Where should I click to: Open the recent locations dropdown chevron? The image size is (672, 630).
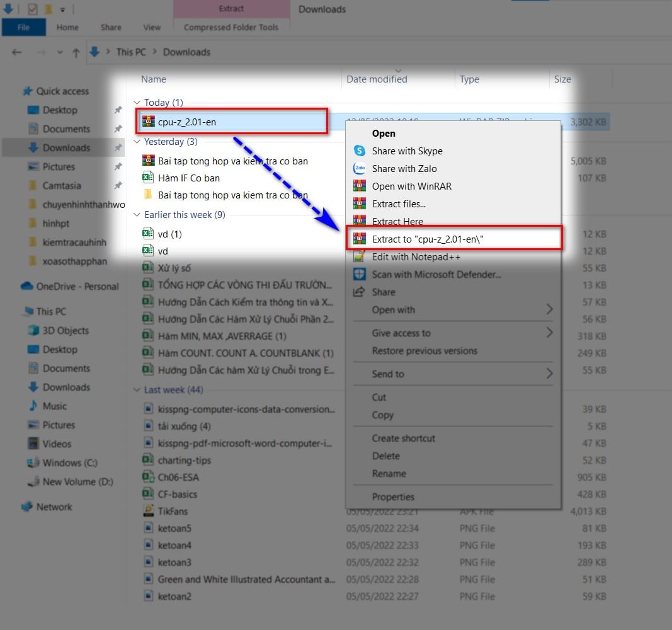pyautogui.click(x=60, y=52)
